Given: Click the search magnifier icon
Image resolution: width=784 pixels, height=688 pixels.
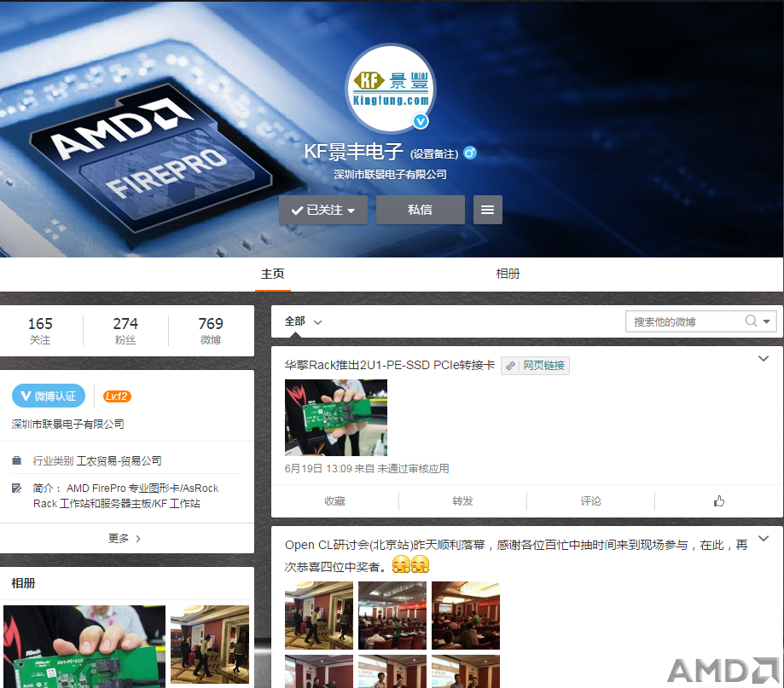Looking at the screenshot, I should point(751,321).
